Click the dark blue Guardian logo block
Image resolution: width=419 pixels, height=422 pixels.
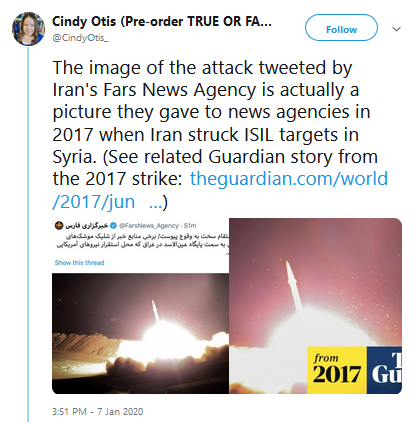click(x=384, y=370)
